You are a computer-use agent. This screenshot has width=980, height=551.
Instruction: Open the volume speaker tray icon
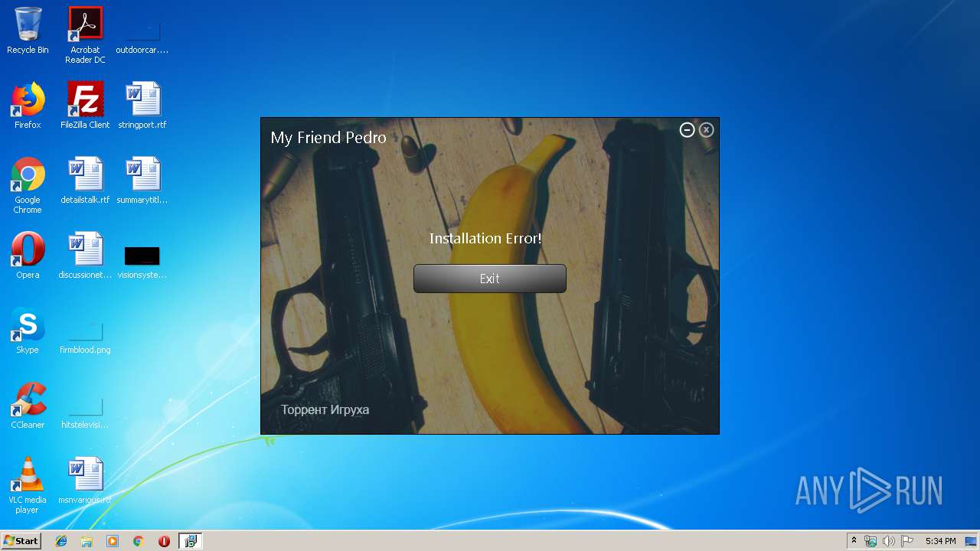(x=889, y=541)
